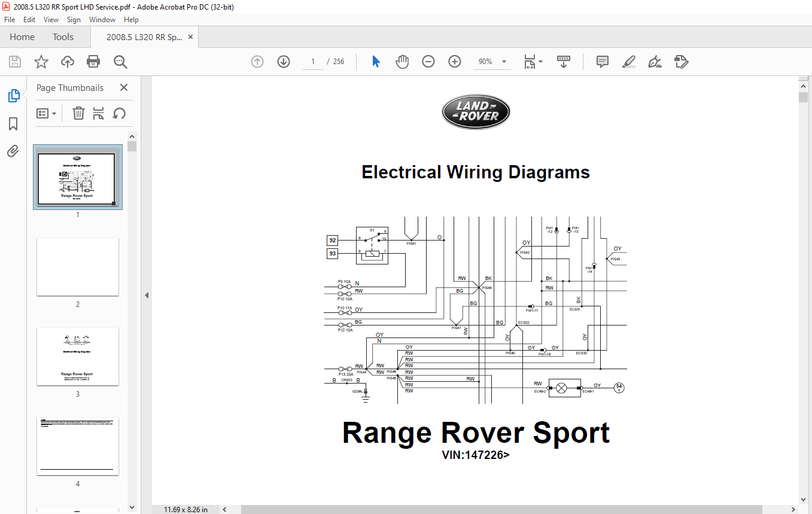
Task: Open the fit page options icon
Action: pyautogui.click(x=533, y=62)
